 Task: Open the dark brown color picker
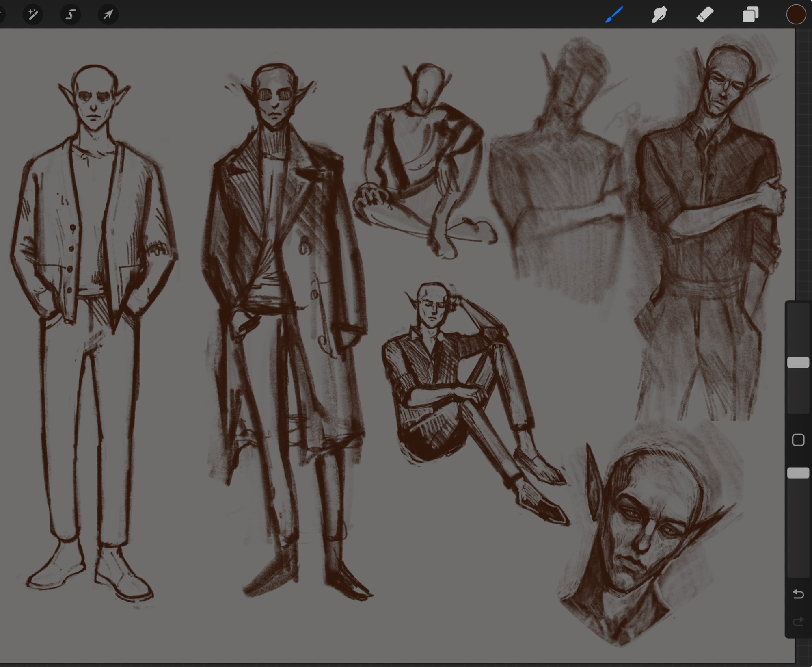tap(796, 15)
